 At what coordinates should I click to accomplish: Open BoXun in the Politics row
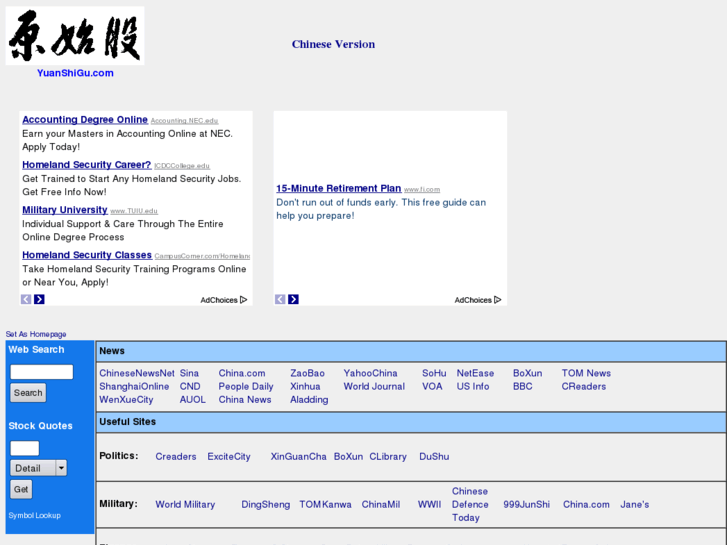(x=348, y=456)
